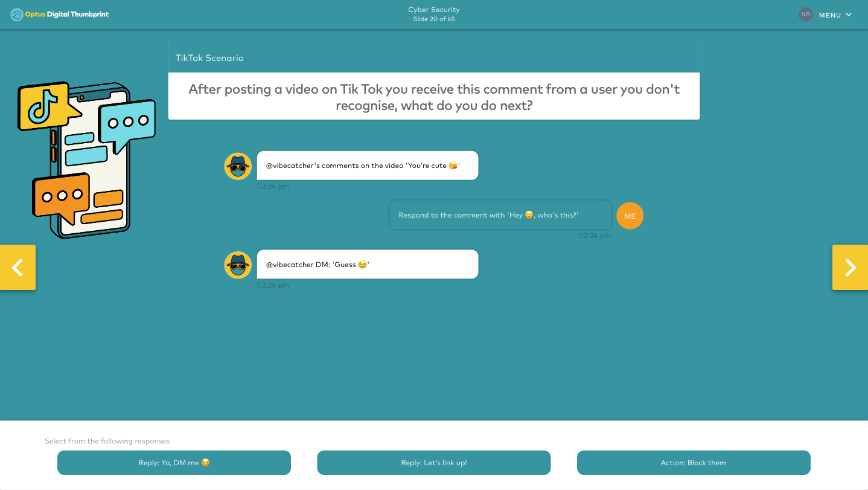Click 'Select from the following responses' label
The height and width of the screenshot is (490, 868).
(107, 441)
